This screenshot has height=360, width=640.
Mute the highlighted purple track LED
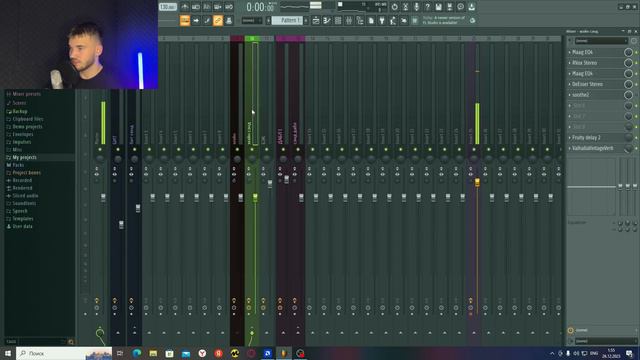tap(473, 149)
